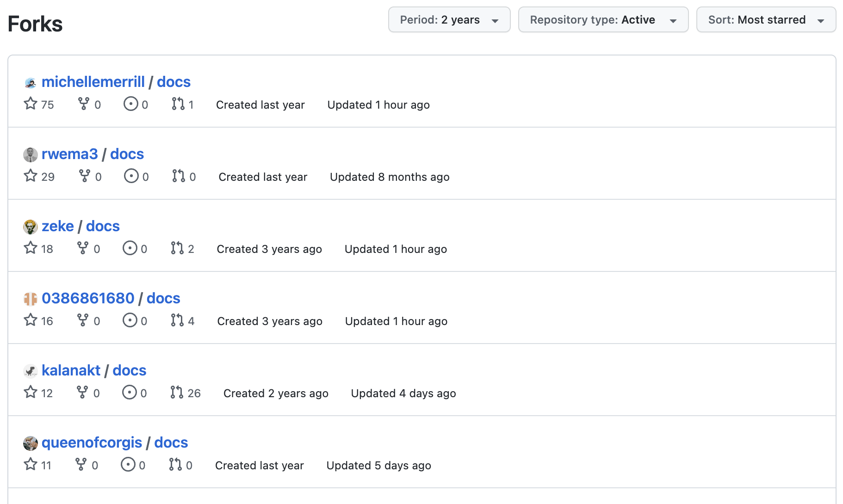Open docs repository link of queenofcorgis
Viewport: 843px width, 504px height.
click(171, 443)
